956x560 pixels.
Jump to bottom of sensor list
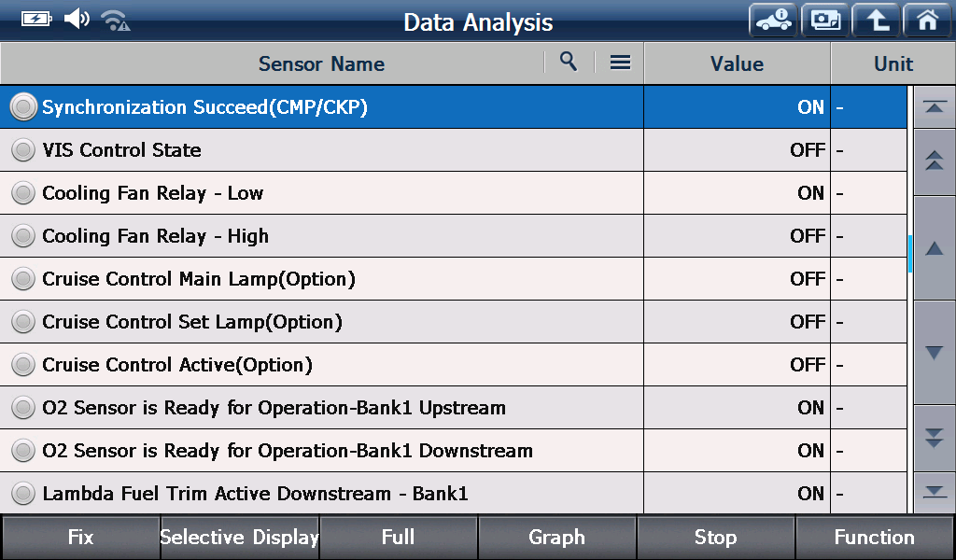[x=934, y=492]
